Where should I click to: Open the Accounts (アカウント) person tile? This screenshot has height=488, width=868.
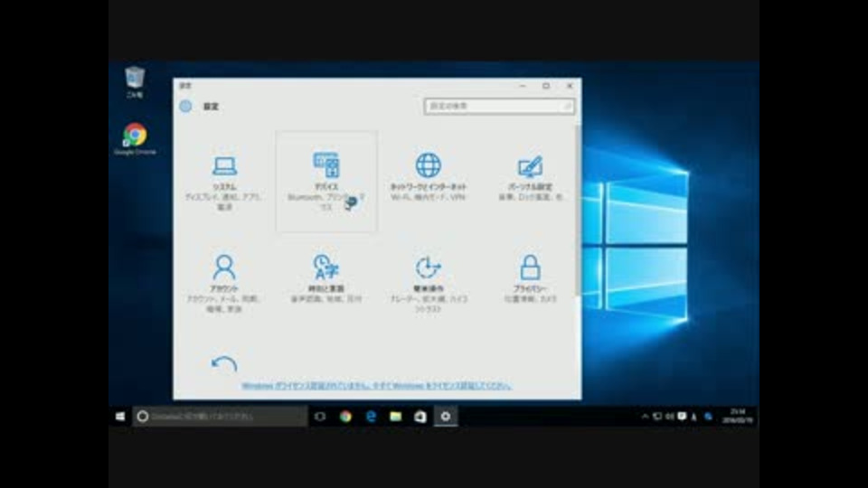point(224,283)
